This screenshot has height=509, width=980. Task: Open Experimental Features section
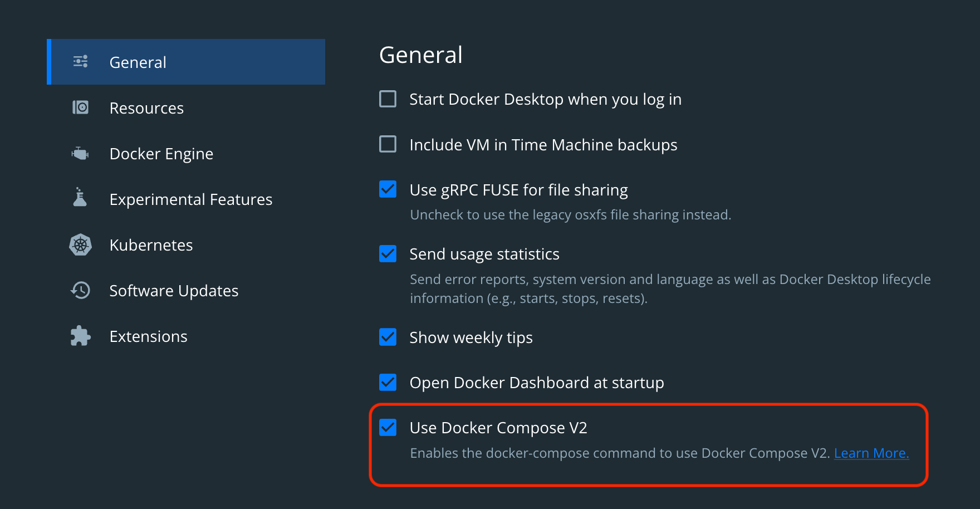coord(186,199)
